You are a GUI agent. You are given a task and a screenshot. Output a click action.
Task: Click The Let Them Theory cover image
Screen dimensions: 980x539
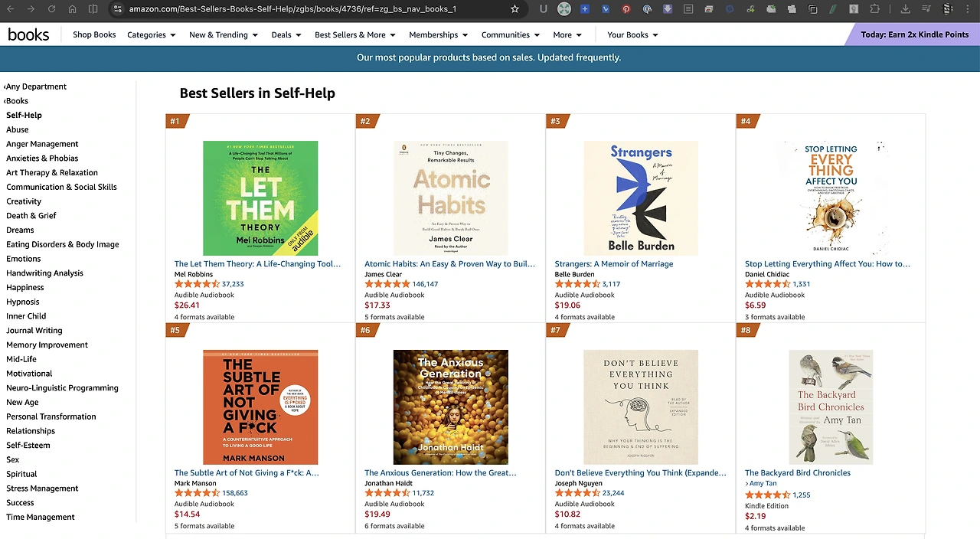click(260, 198)
